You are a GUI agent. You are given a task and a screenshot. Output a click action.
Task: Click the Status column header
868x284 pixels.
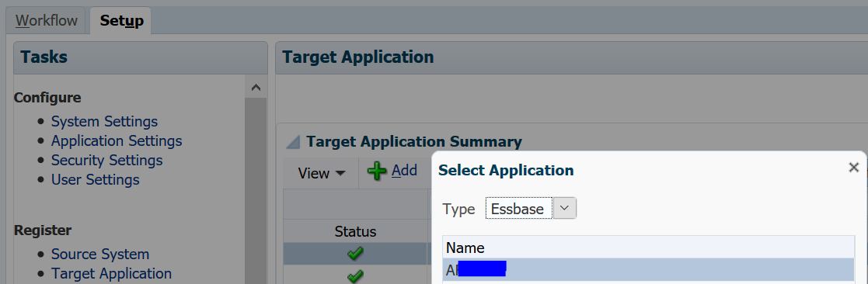tap(355, 231)
